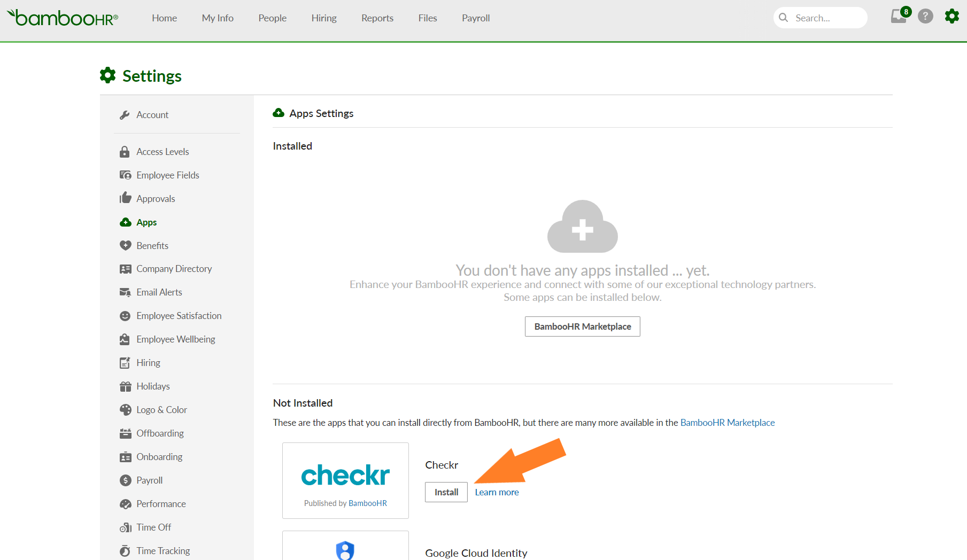Image resolution: width=967 pixels, height=560 pixels.
Task: Open the People tab
Action: pyautogui.click(x=273, y=18)
